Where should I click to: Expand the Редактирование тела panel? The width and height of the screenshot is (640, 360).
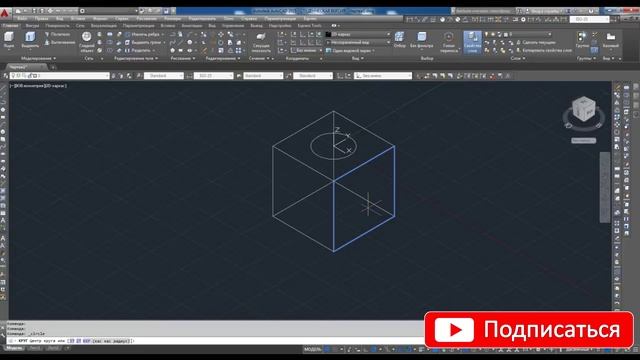(x=135, y=58)
